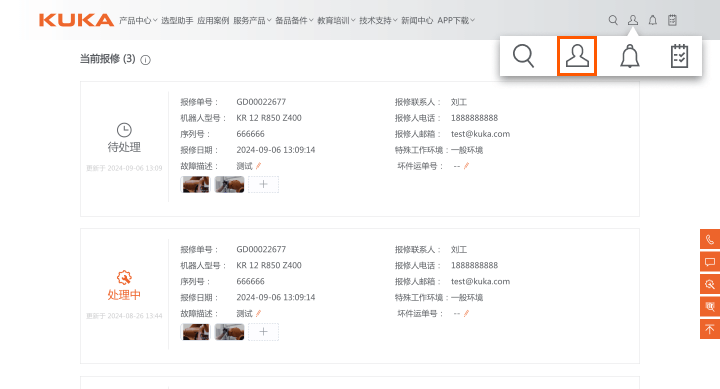
Task: Open the orange chat message icon on the right sidebar
Action: pos(710,262)
